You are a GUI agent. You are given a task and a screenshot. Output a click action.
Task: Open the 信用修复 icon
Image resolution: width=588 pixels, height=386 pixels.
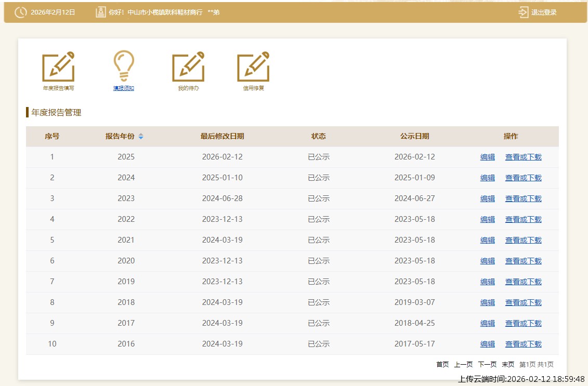pos(253,67)
